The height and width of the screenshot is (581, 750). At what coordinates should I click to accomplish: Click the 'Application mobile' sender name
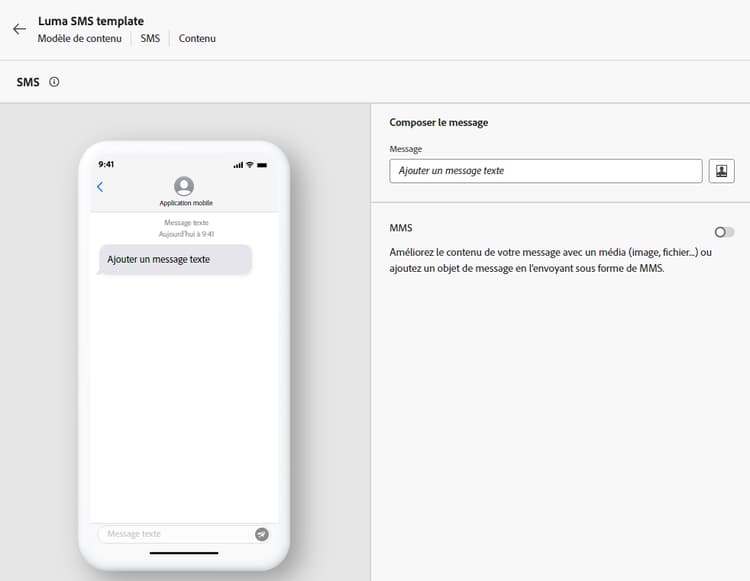pyautogui.click(x=186, y=203)
